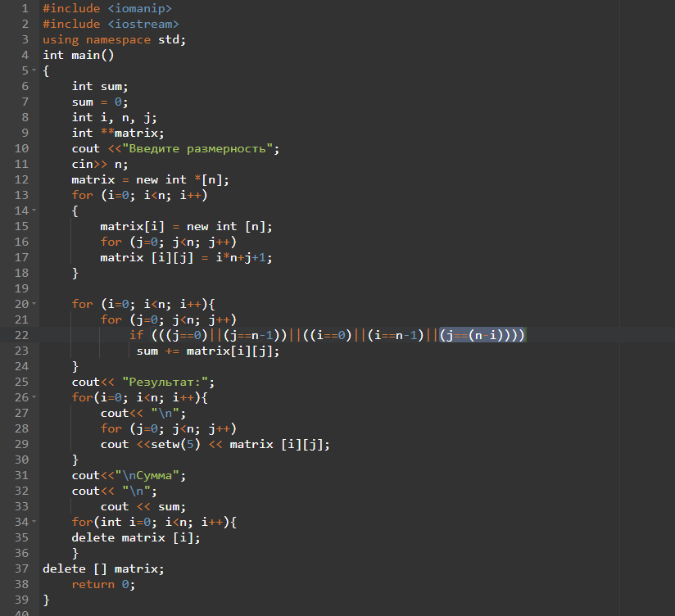
Task: Click the 'for (j=0; j<n; j++)' on line 28
Action: (x=168, y=428)
